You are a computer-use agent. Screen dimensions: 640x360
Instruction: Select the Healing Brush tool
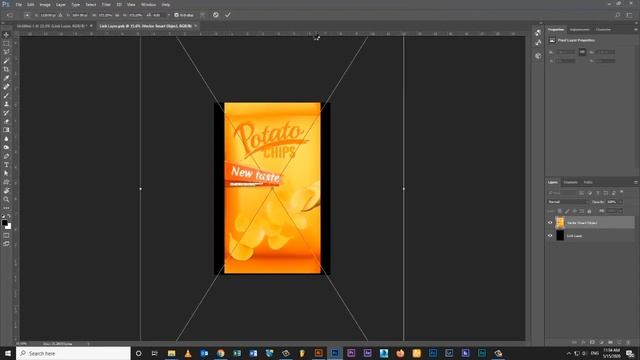[6, 87]
